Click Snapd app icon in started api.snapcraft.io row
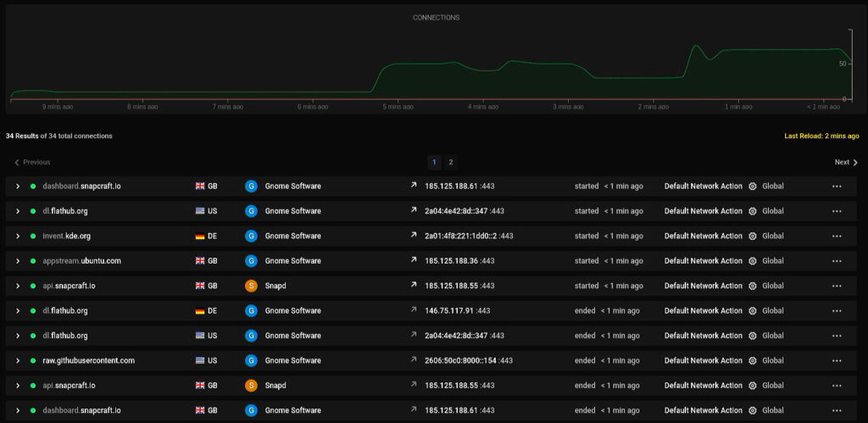Viewport: 868px width, 423px height. 251,286
